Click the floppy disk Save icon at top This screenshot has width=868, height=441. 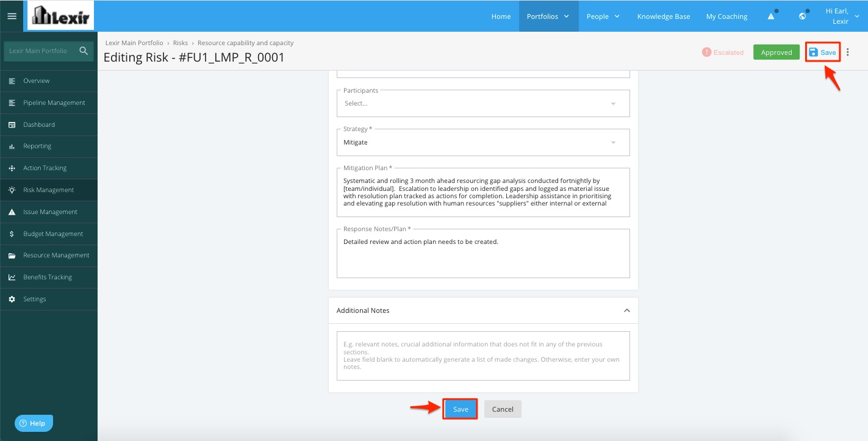click(812, 52)
